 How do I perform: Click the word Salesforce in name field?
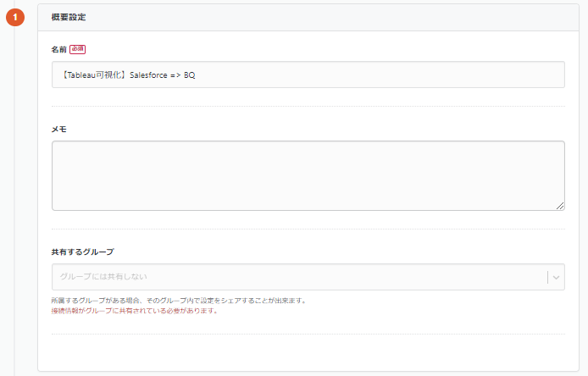[148, 75]
